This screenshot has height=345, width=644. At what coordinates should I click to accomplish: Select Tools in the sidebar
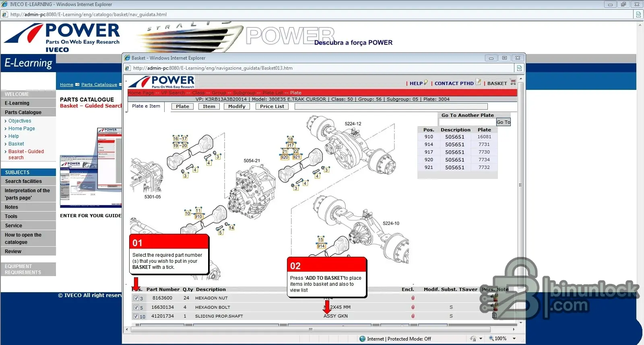28,216
